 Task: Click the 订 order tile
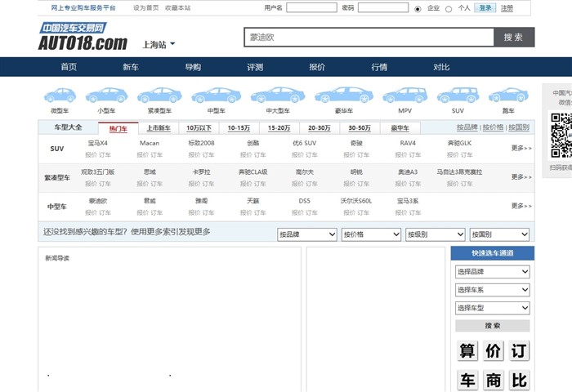point(519,351)
